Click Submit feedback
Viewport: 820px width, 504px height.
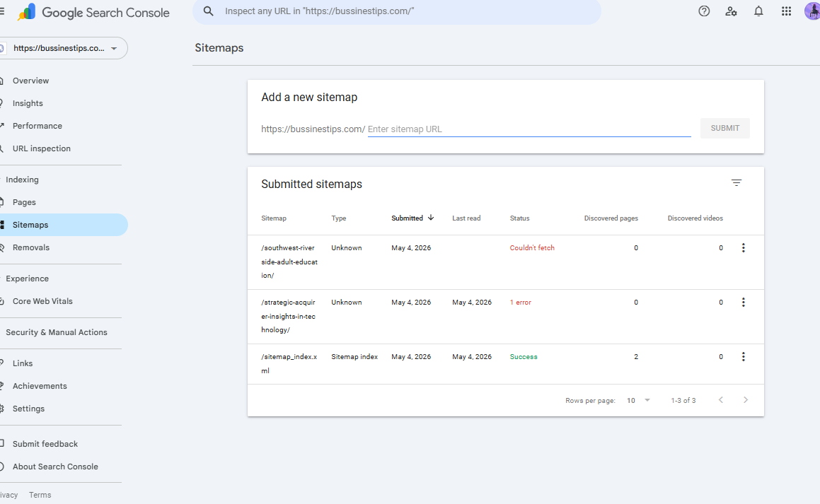click(x=45, y=444)
